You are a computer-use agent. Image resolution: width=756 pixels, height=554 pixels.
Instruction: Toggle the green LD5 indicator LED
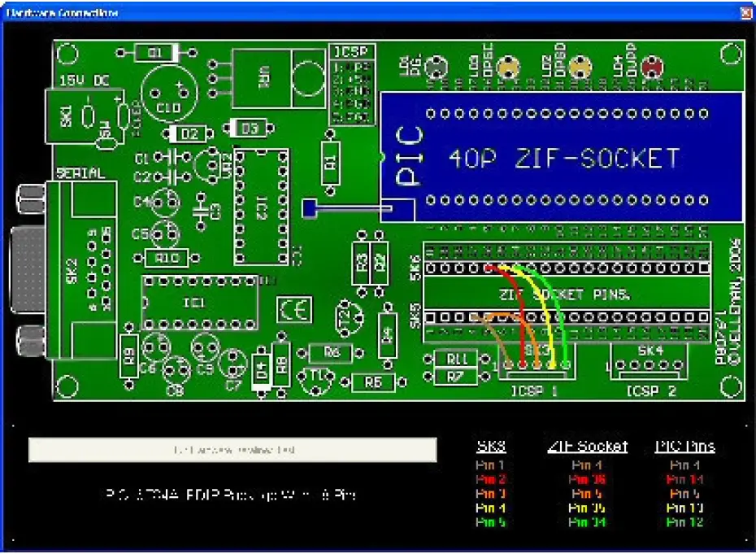[x=437, y=65]
